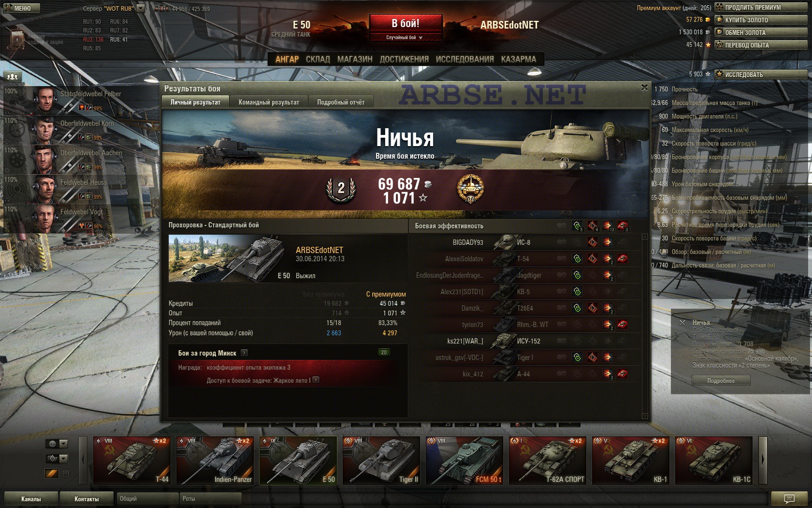Viewport: 812px width, 508px height.
Task: Open the server selection dropdown WOT RU8
Action: [141, 8]
